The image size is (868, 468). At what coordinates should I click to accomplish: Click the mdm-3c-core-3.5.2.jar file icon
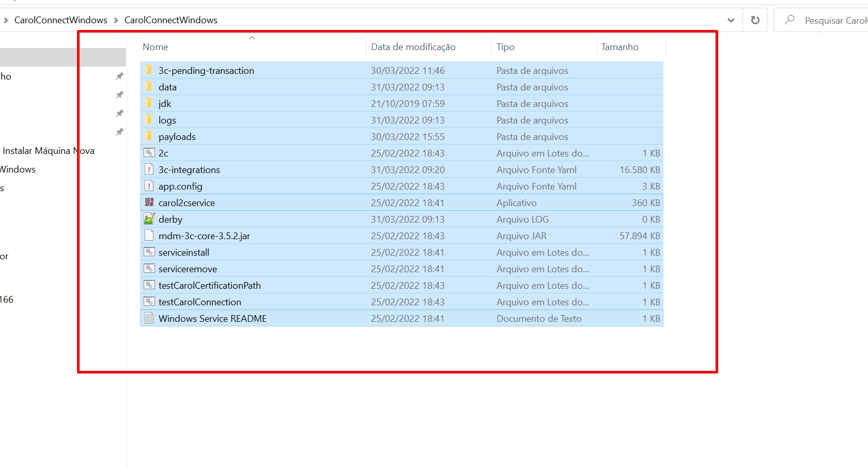tap(149, 236)
